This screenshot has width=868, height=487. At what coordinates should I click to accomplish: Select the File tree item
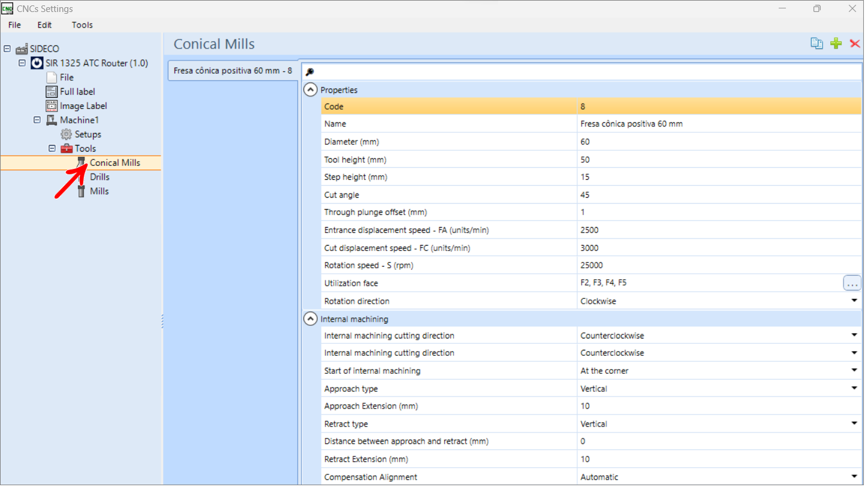coord(67,77)
